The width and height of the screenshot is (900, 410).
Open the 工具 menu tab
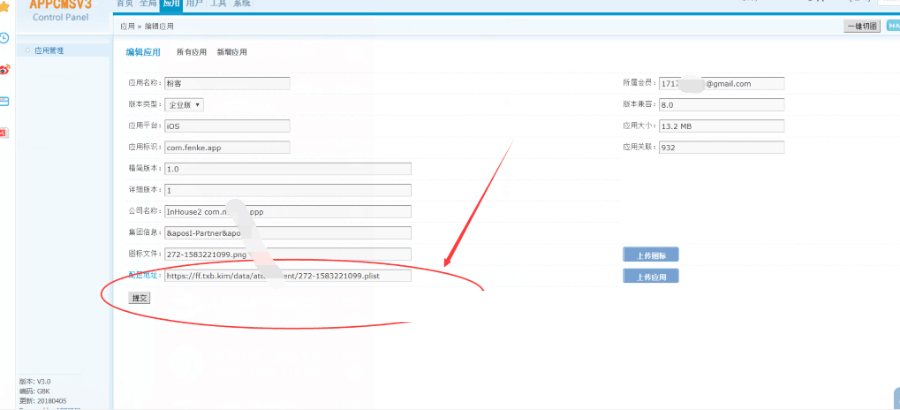click(218, 4)
